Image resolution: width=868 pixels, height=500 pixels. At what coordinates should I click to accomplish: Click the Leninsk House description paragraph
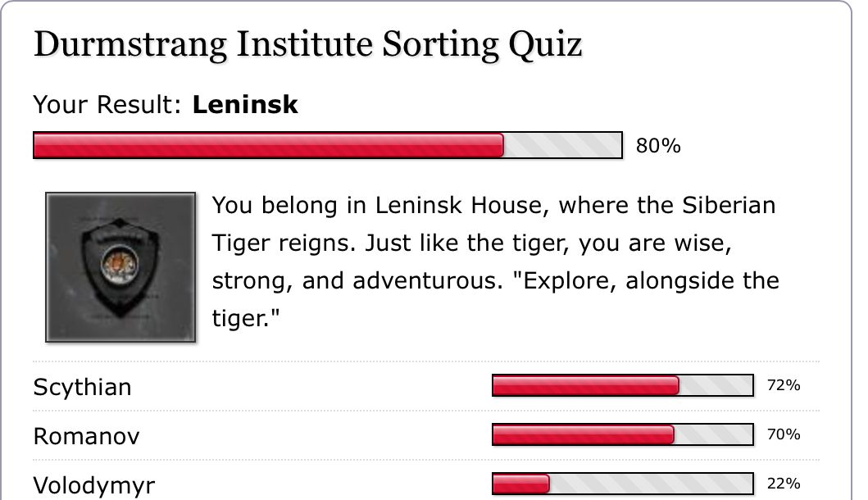click(x=495, y=261)
